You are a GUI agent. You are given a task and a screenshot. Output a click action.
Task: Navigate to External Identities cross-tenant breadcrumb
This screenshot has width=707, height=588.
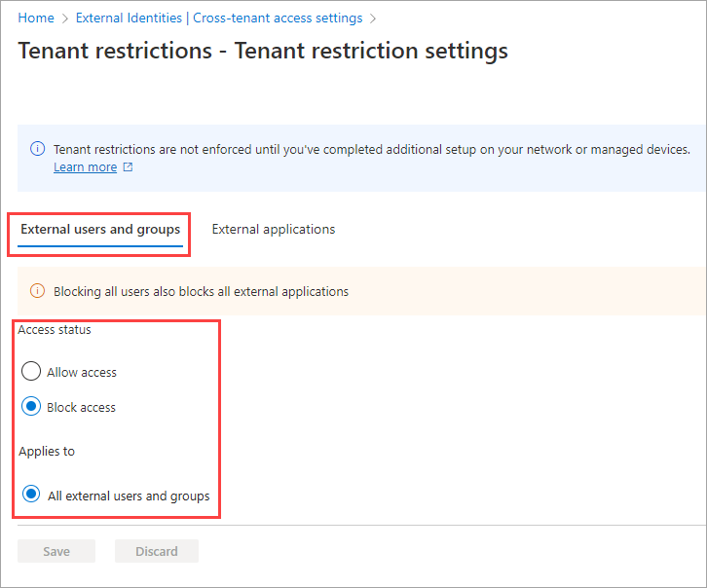tap(219, 18)
